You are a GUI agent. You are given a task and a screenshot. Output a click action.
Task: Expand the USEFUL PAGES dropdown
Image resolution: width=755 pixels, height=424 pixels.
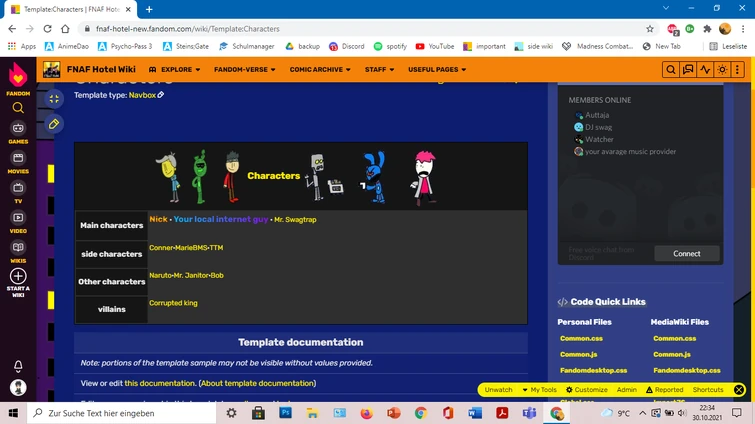point(437,69)
